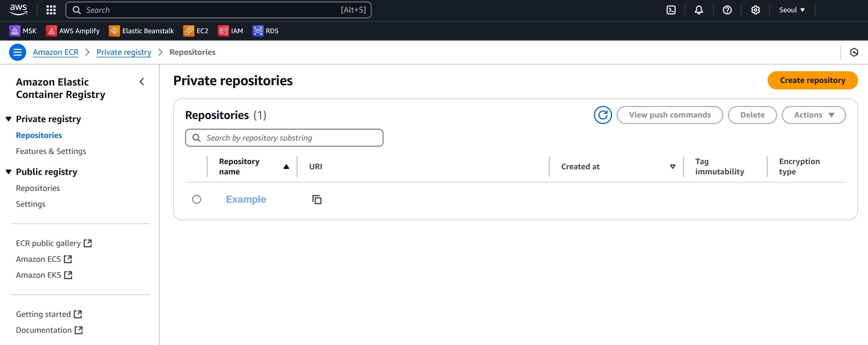Open external link icon beside ECR public gallery

coord(88,243)
